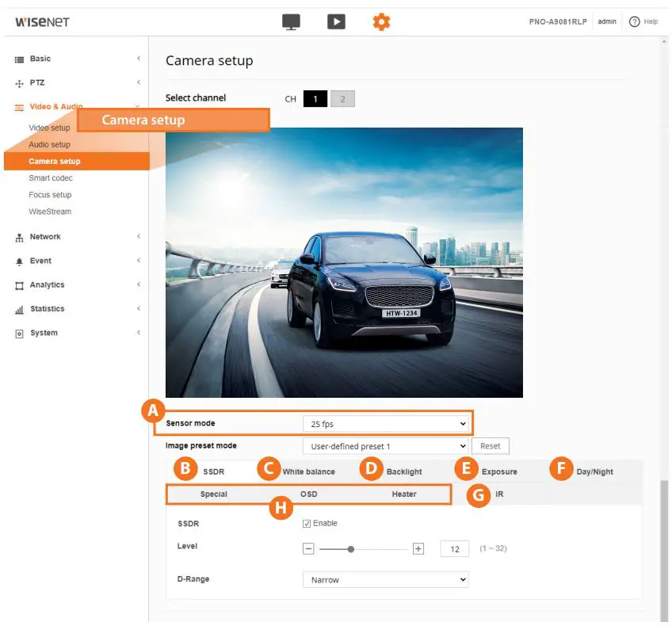Select channel 1
This screenshot has height=626, width=672.
[315, 99]
